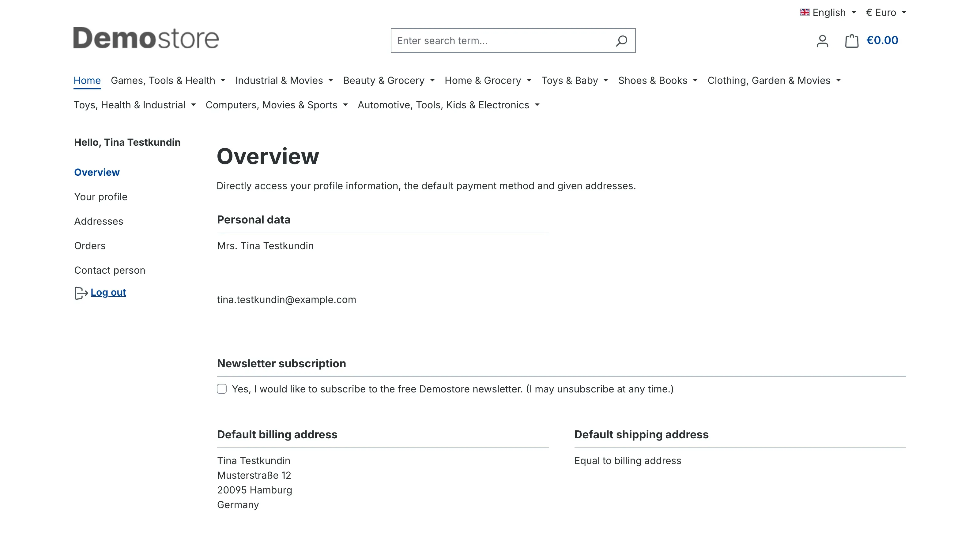This screenshot has height=551, width=980.
Task: Open the shopping cart bag icon
Action: pyautogui.click(x=851, y=41)
